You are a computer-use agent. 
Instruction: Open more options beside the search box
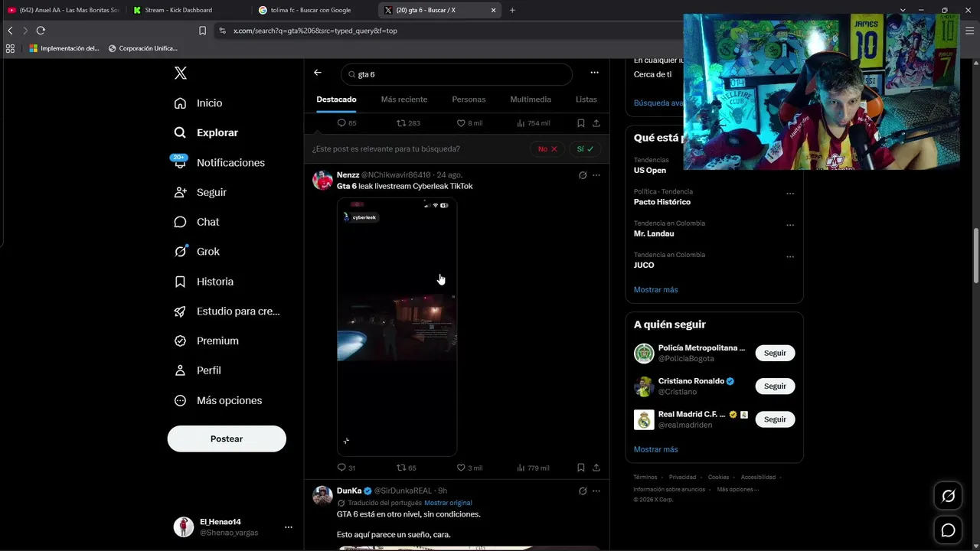tap(594, 73)
